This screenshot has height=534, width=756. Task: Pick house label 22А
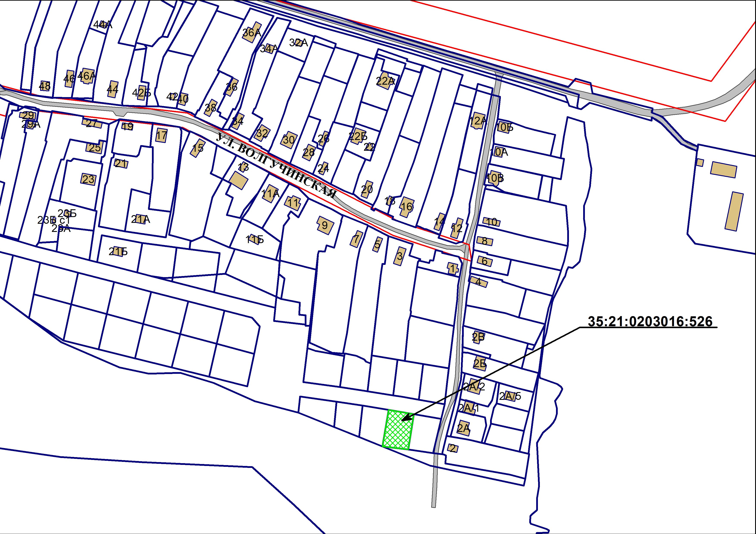[x=386, y=81]
